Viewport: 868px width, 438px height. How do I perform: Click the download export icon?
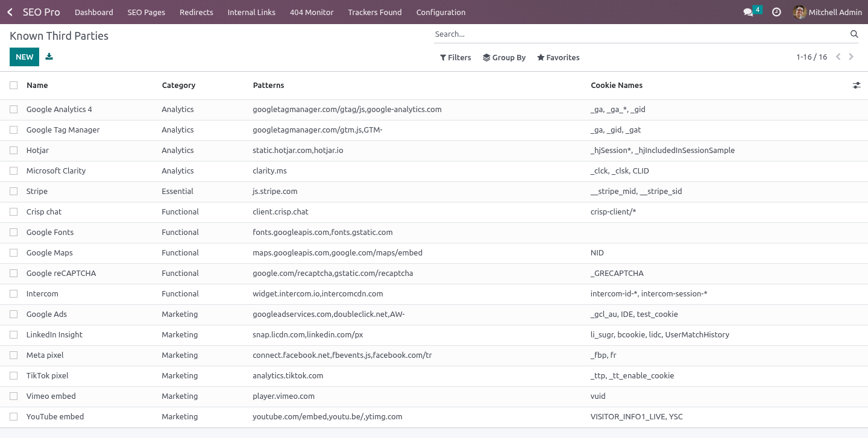[x=49, y=57]
